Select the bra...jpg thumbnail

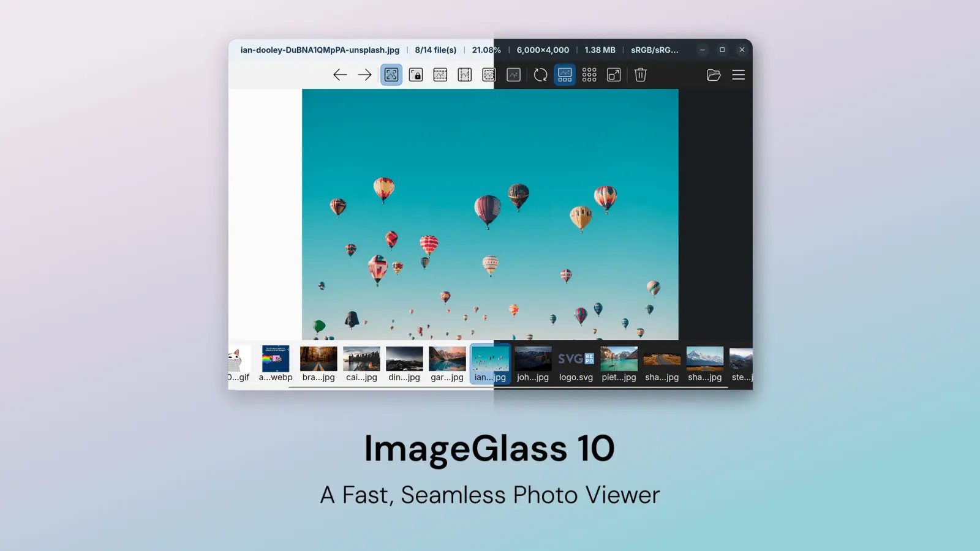tap(318, 364)
